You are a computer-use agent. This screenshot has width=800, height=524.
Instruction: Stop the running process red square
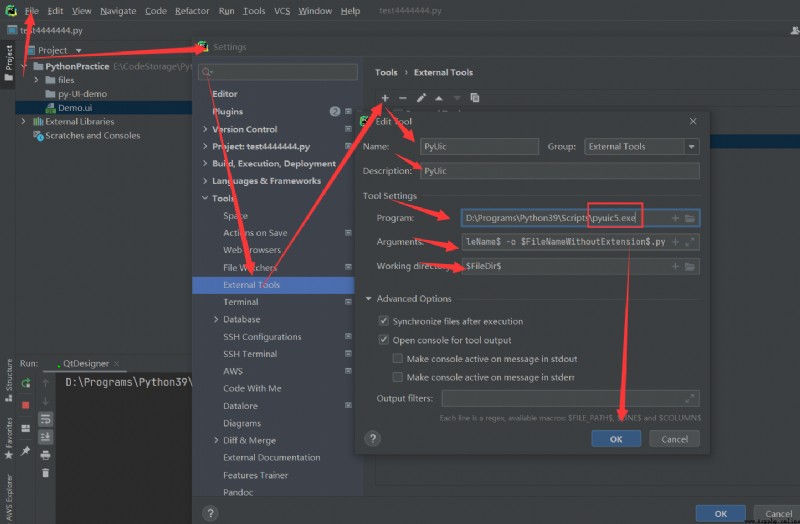(26, 405)
